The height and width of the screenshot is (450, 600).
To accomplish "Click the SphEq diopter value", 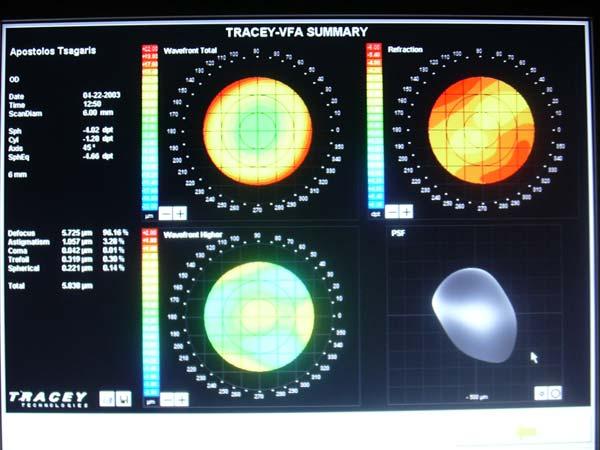I will 98,156.
